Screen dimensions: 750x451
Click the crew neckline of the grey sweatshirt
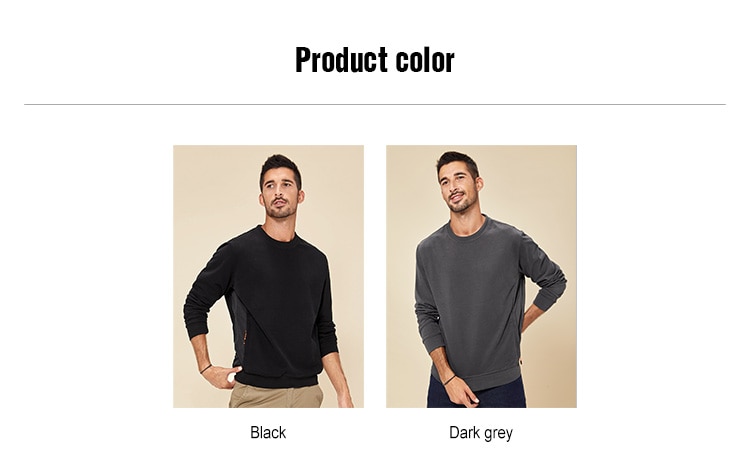click(x=469, y=231)
